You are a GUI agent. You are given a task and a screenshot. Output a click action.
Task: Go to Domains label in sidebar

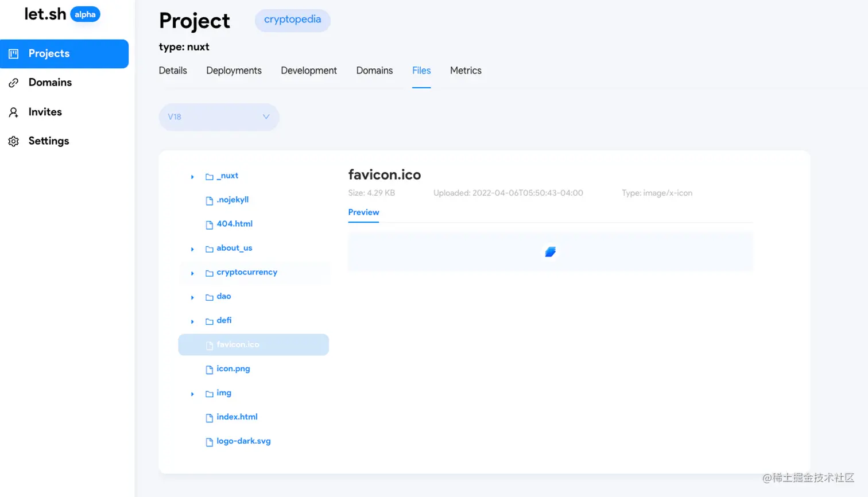pyautogui.click(x=50, y=83)
